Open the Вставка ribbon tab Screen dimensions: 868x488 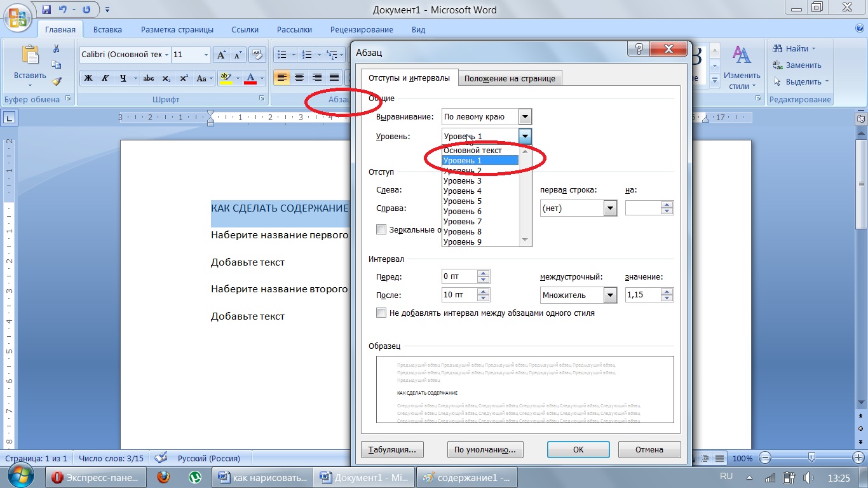click(x=107, y=29)
